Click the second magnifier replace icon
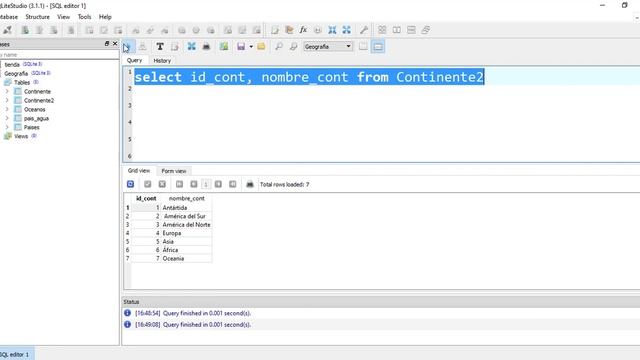 293,47
